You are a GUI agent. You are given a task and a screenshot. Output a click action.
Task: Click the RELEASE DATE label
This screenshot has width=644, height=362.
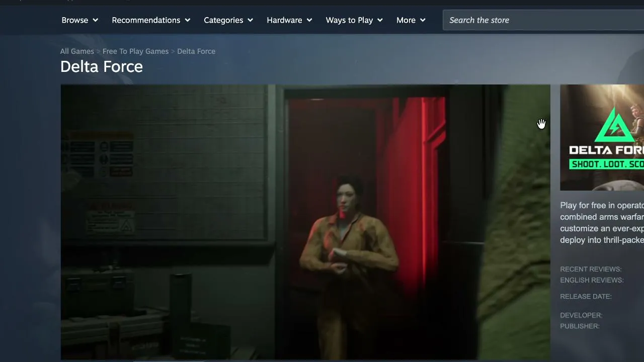586,296
